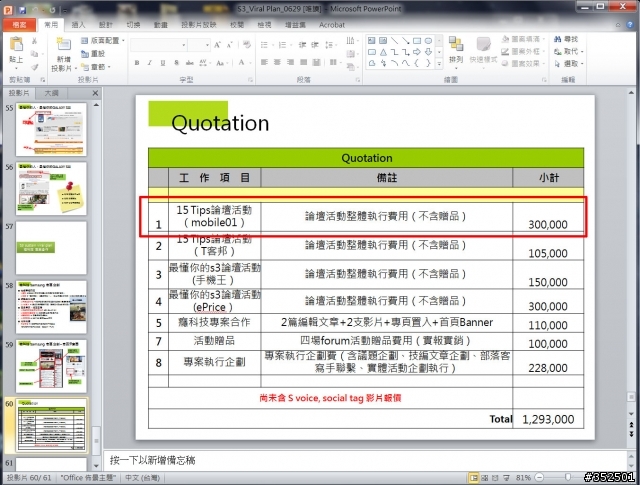
Task: Toggle text Shadow (S) formatting
Action: tap(176, 62)
